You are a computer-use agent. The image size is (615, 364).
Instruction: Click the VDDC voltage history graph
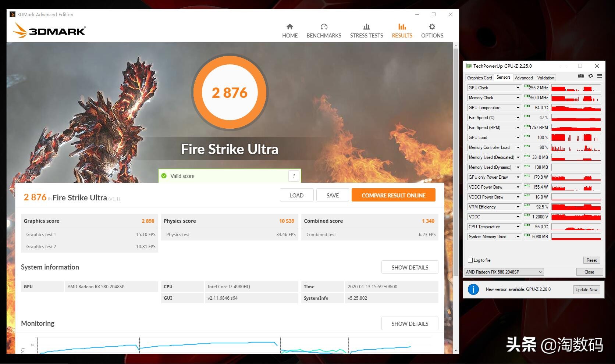point(576,217)
